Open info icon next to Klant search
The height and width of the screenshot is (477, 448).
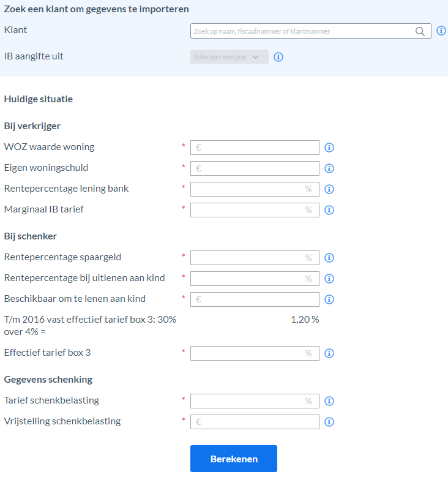point(441,31)
